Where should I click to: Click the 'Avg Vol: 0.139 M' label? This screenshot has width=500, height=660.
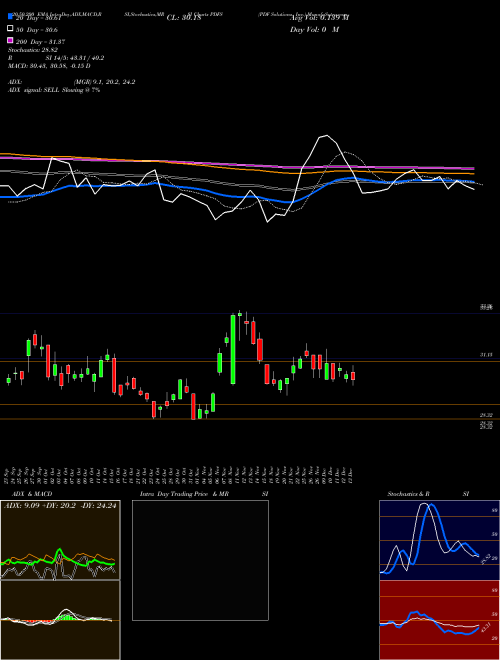(x=319, y=18)
